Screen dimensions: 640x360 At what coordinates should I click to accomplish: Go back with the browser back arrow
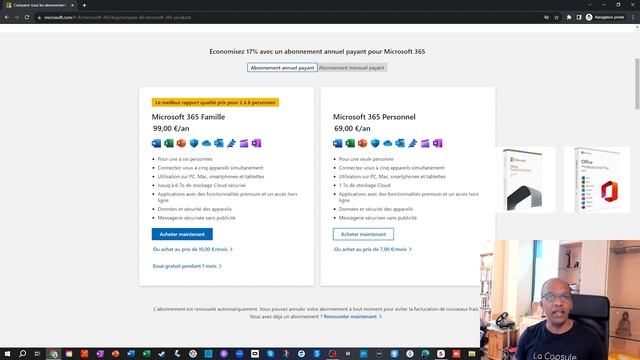click(x=7, y=18)
